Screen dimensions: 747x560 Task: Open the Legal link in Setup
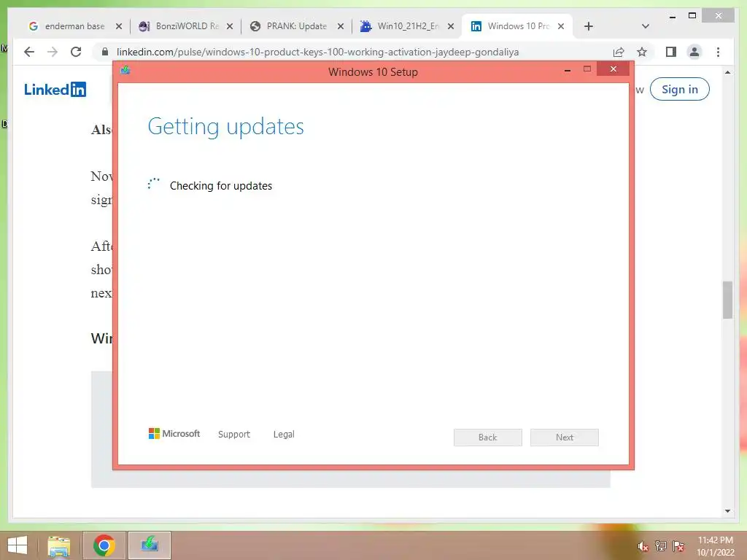point(284,435)
